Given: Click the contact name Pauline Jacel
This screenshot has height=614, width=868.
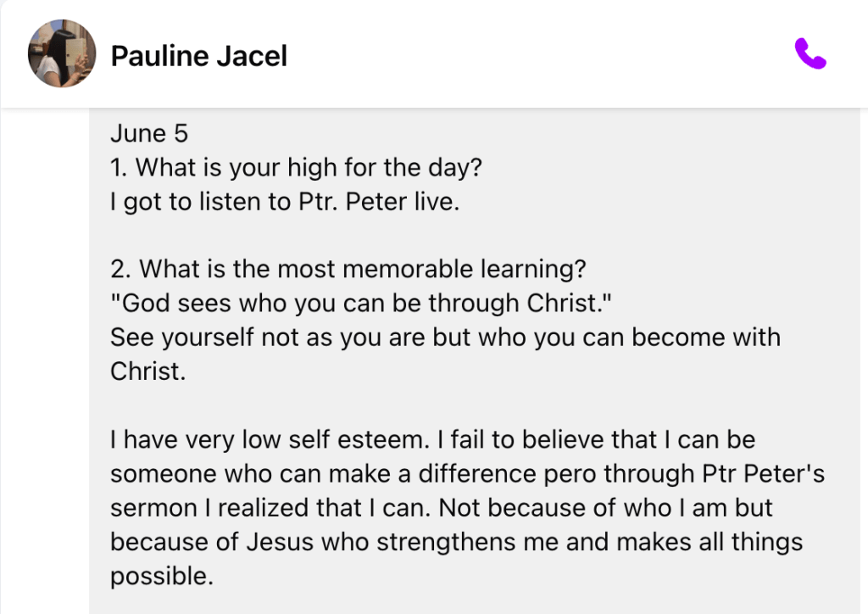Looking at the screenshot, I should point(199,56).
